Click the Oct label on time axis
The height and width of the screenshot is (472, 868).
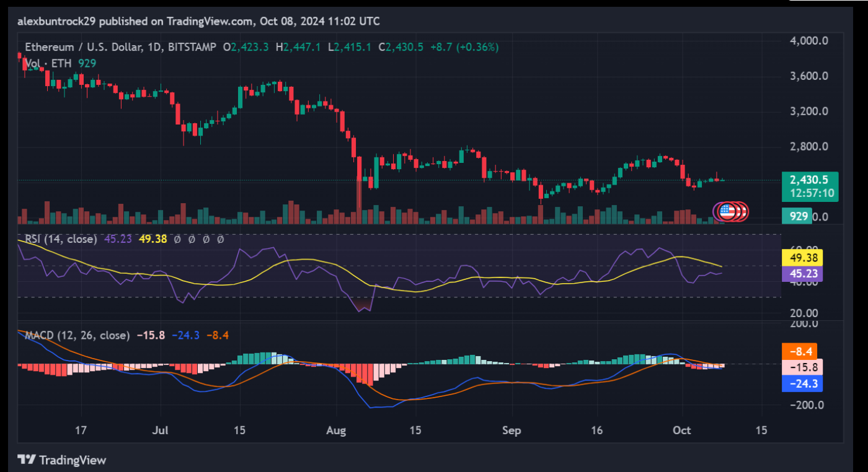click(682, 430)
